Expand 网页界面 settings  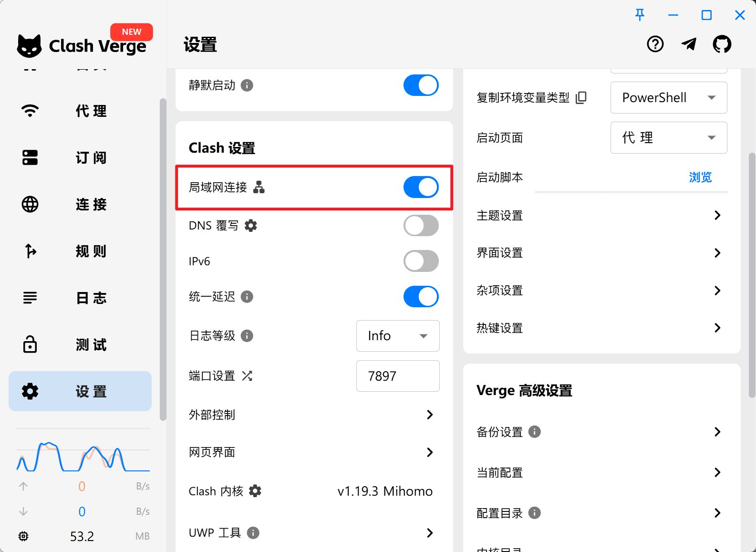coord(314,452)
